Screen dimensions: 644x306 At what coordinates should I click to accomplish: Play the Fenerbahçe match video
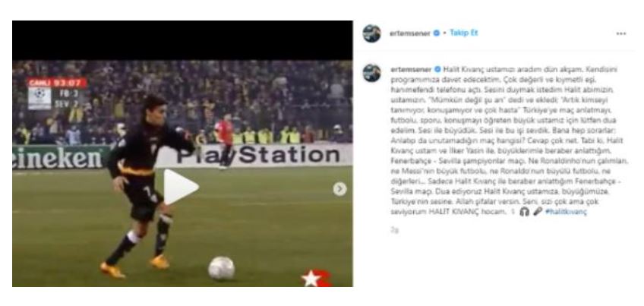(181, 187)
